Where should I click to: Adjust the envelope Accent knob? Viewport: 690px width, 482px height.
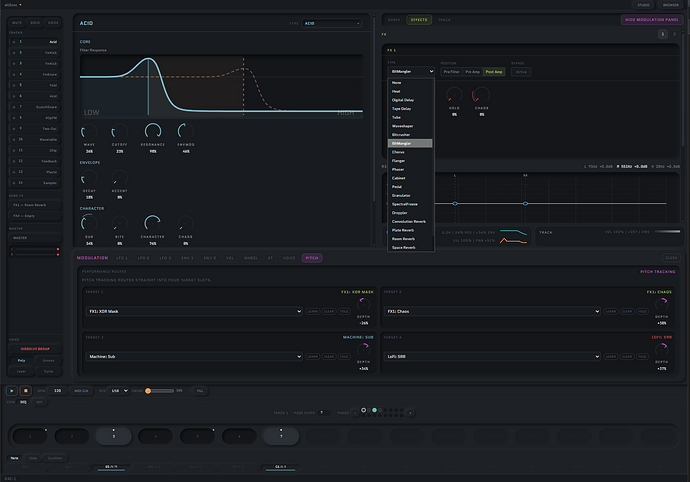(x=119, y=178)
